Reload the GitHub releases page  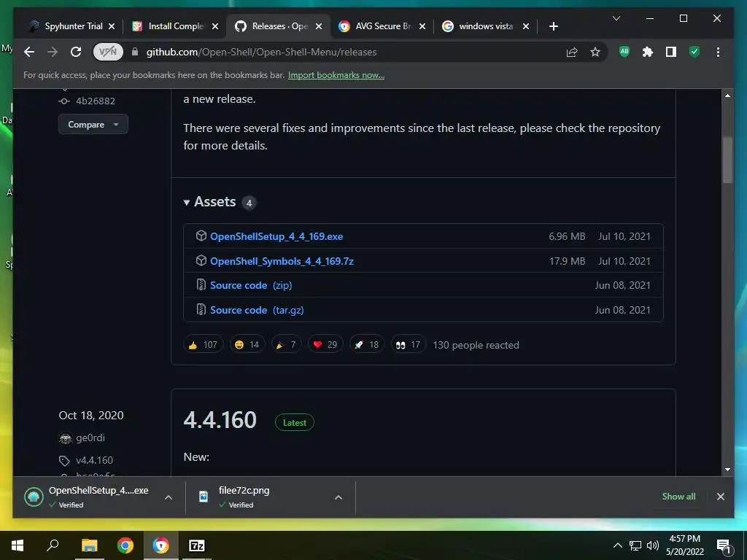[x=76, y=52]
